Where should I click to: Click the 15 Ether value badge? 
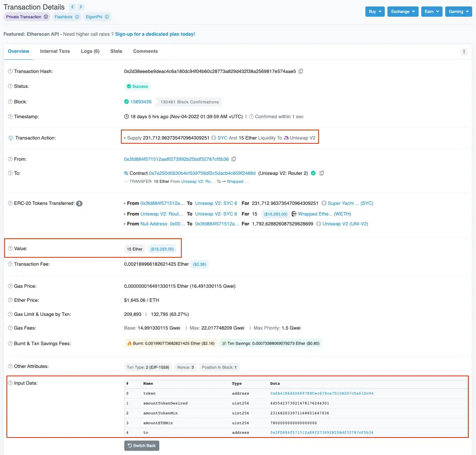[135, 249]
